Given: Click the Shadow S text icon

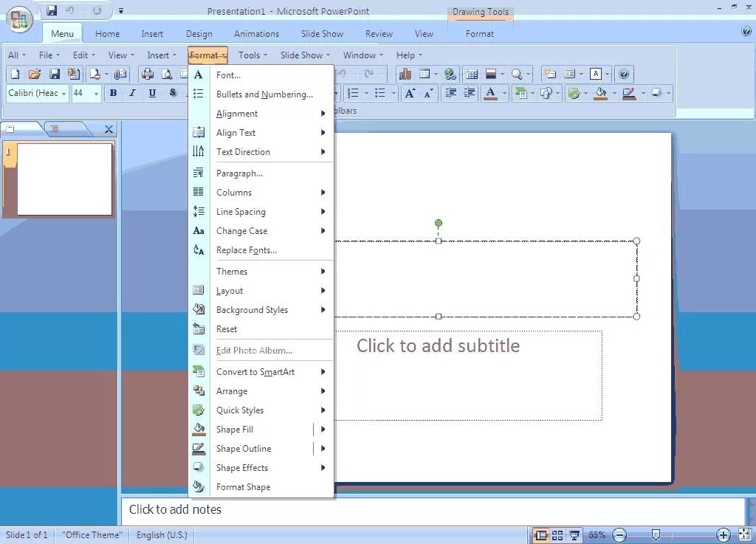Looking at the screenshot, I should [173, 93].
